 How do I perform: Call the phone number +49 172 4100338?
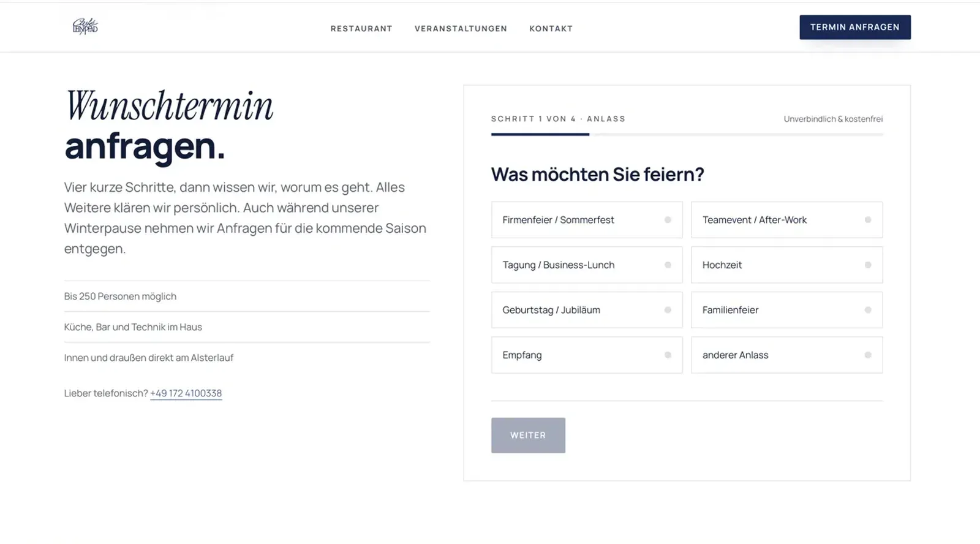[186, 393]
